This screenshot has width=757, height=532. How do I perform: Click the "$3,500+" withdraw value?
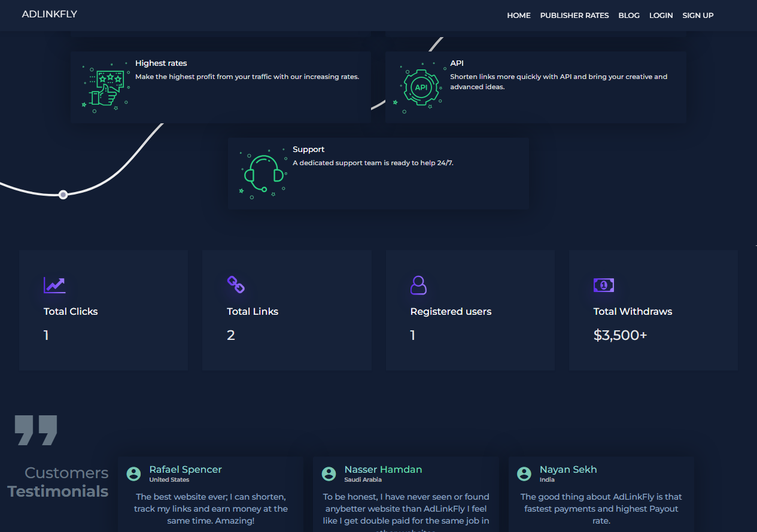click(x=620, y=336)
